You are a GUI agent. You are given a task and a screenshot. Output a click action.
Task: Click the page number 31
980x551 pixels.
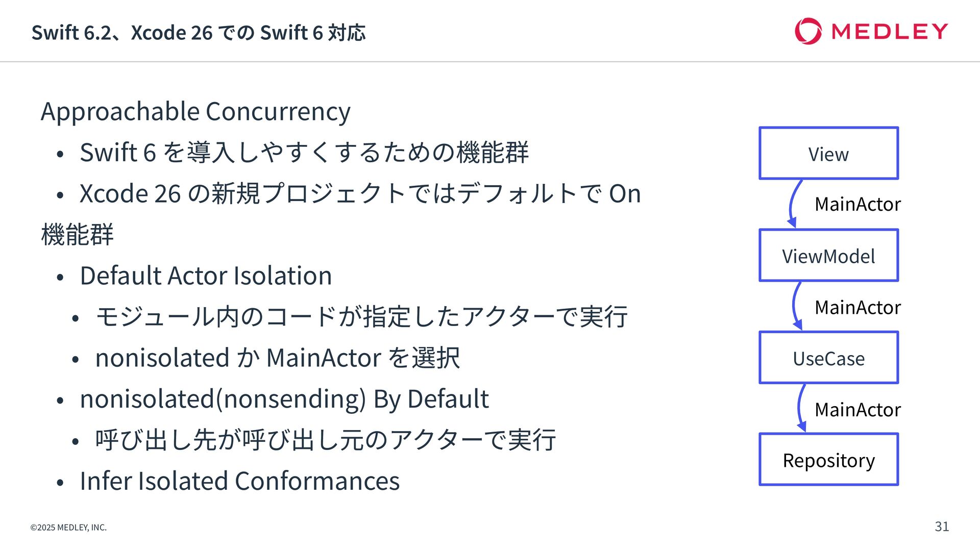coord(942,527)
